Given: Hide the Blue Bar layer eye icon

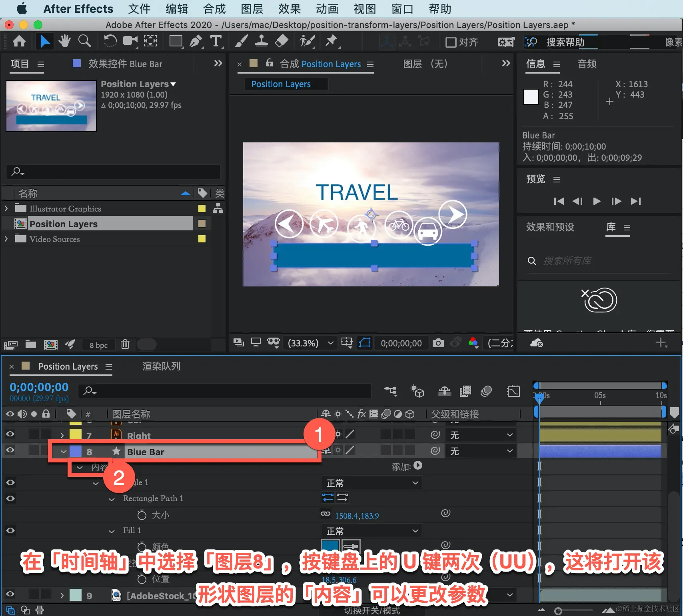Looking at the screenshot, I should pyautogui.click(x=10, y=450).
